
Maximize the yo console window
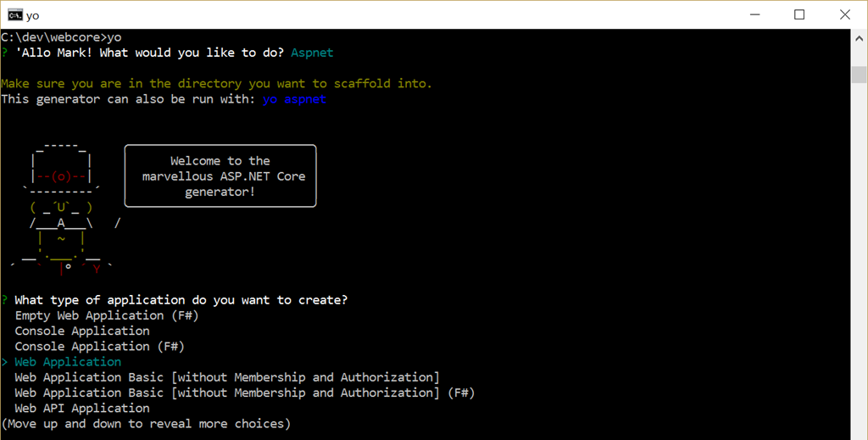(x=799, y=14)
